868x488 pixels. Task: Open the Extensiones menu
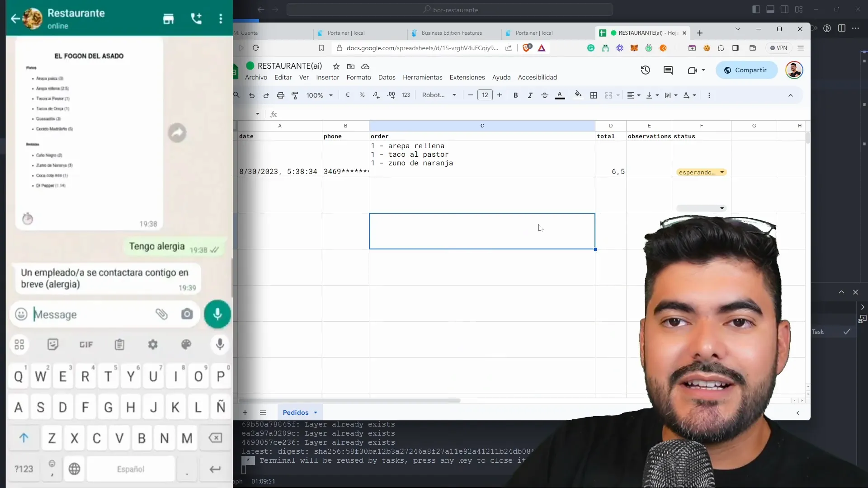click(467, 77)
